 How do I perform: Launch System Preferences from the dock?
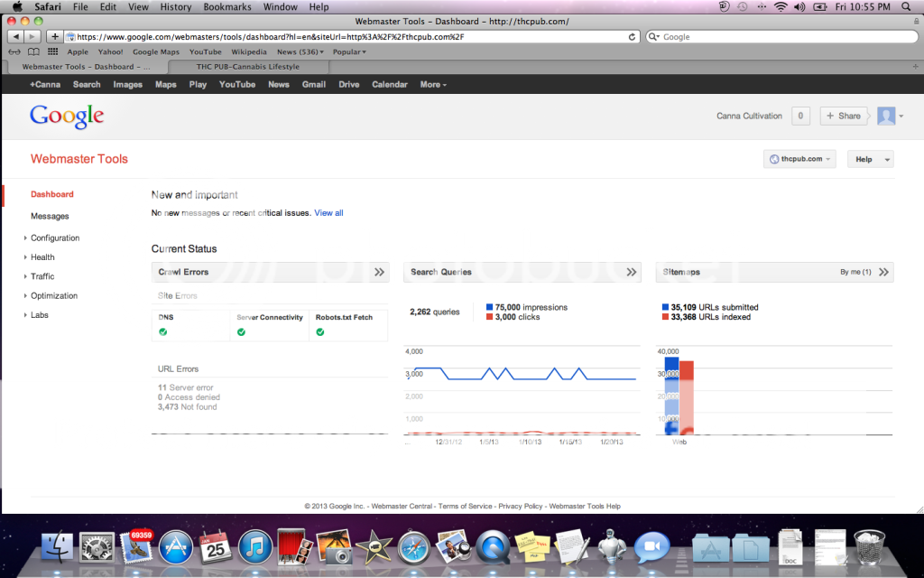97,548
